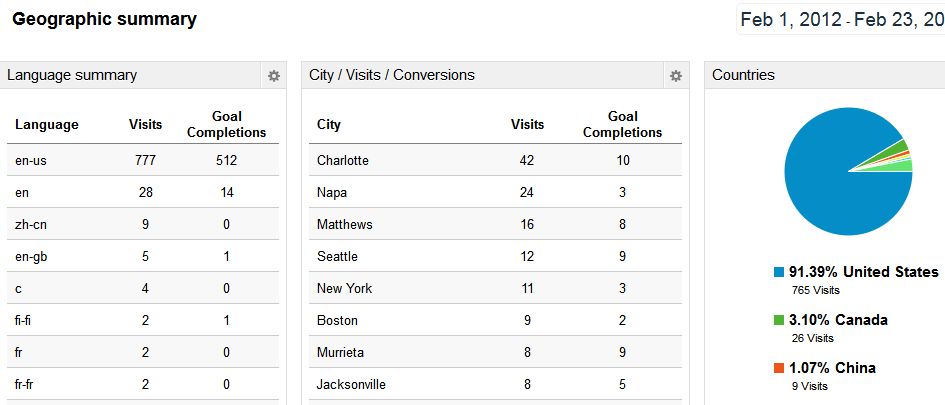Click the Visits header in the city table
Image resolution: width=945 pixels, height=405 pixels.
527,125
